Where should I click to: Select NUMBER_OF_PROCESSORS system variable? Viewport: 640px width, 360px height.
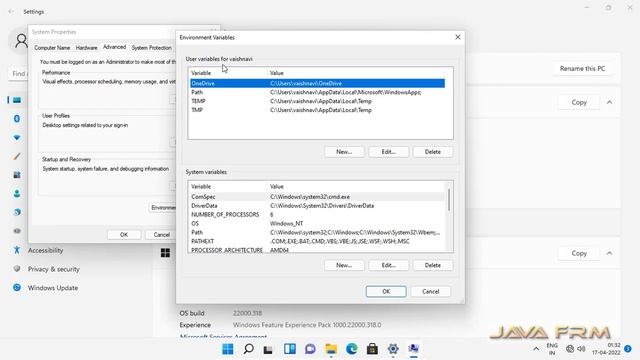[x=317, y=215]
